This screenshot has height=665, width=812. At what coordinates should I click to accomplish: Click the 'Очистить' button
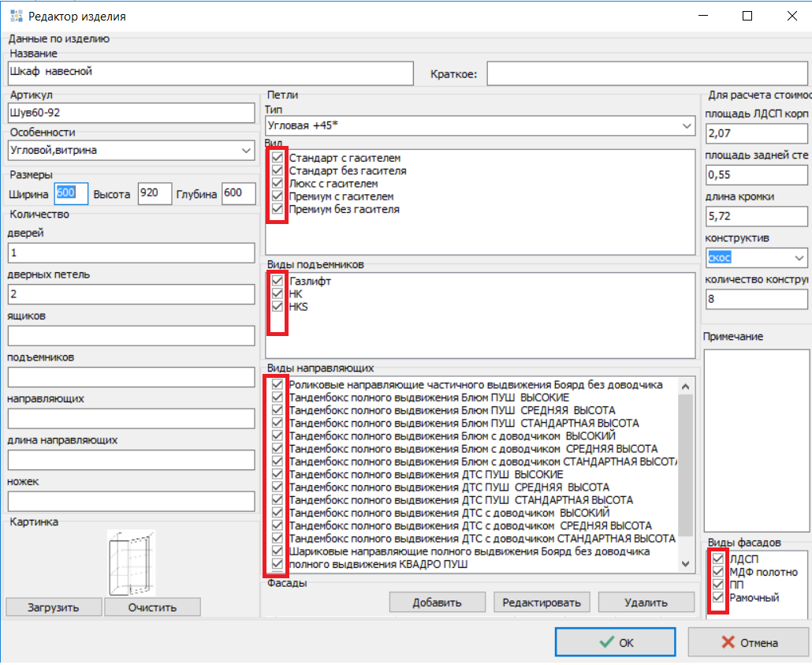point(152,607)
